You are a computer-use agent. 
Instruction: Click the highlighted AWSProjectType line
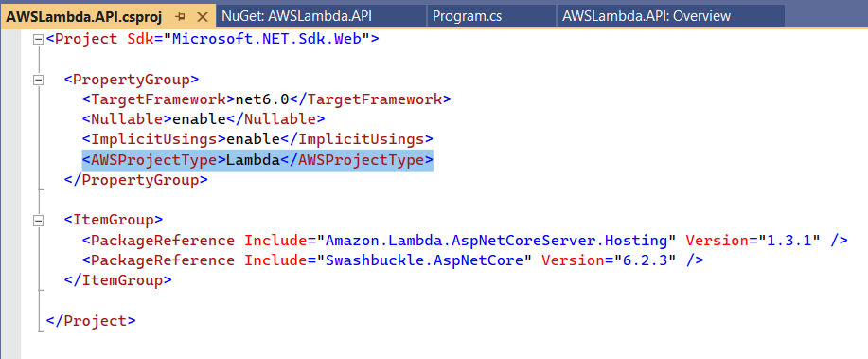pyautogui.click(x=257, y=160)
